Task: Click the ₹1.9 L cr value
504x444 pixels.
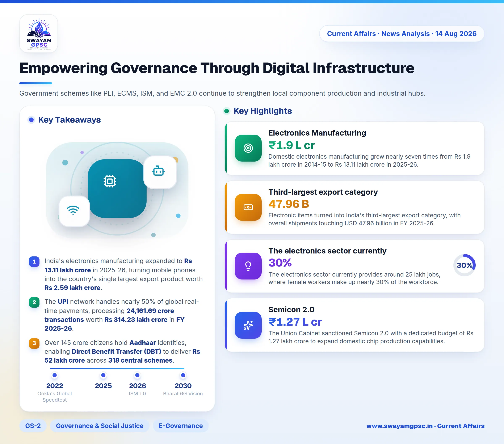Action: pos(292,145)
